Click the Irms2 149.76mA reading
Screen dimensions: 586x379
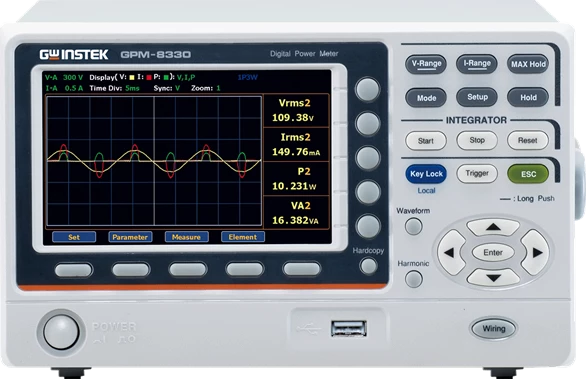point(296,145)
